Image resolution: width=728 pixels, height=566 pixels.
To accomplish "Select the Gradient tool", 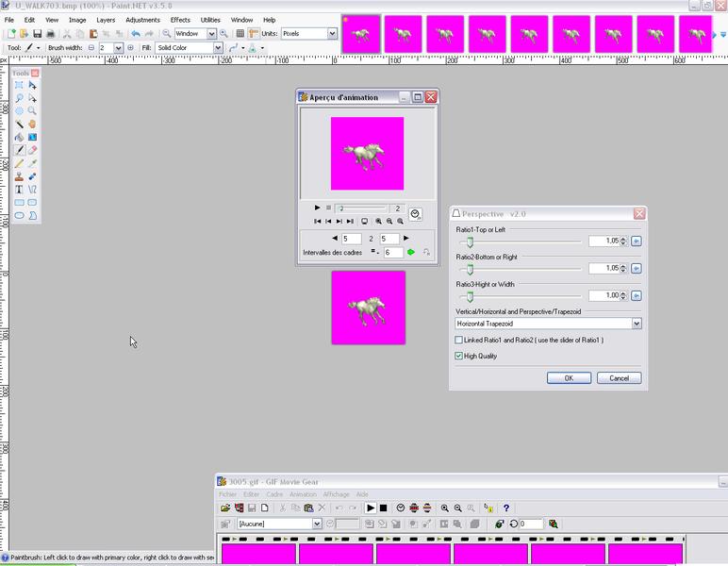I will pos(32,137).
